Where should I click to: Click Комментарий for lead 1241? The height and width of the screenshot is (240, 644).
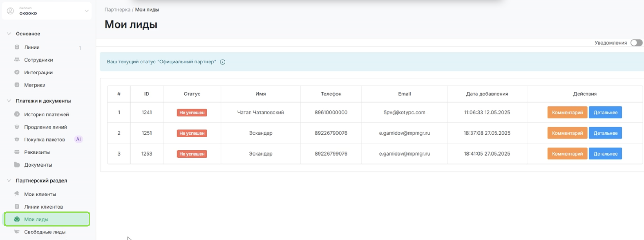(x=567, y=113)
